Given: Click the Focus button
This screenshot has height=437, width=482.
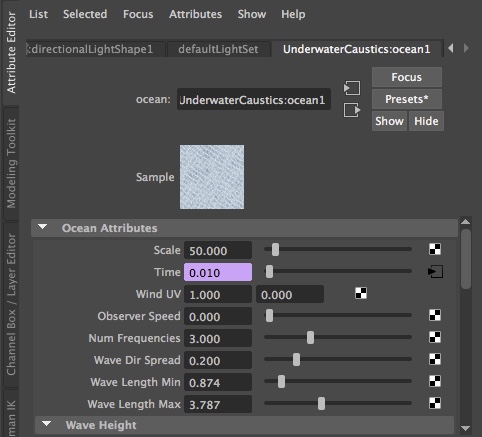Looking at the screenshot, I should coord(407,77).
